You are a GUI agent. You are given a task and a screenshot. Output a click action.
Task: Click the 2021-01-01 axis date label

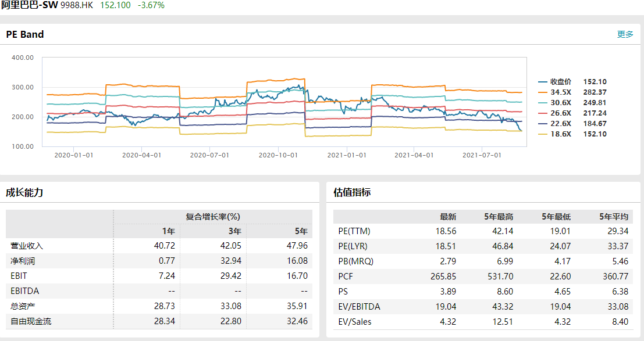coord(347,155)
